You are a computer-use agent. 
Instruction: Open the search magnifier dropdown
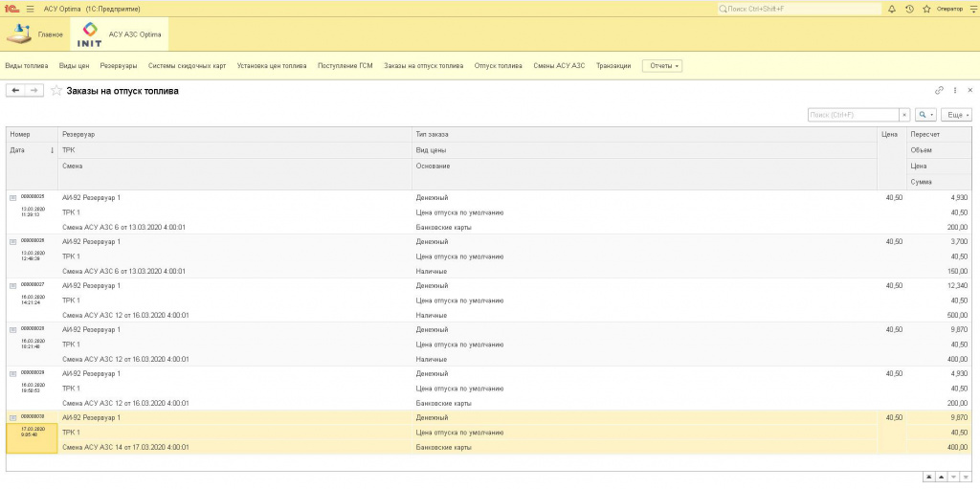925,115
